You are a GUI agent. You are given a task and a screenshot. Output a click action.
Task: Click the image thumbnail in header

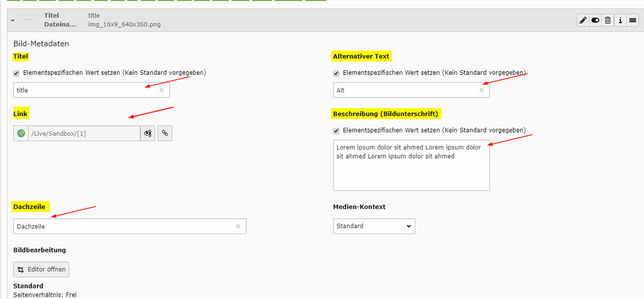coord(28,20)
